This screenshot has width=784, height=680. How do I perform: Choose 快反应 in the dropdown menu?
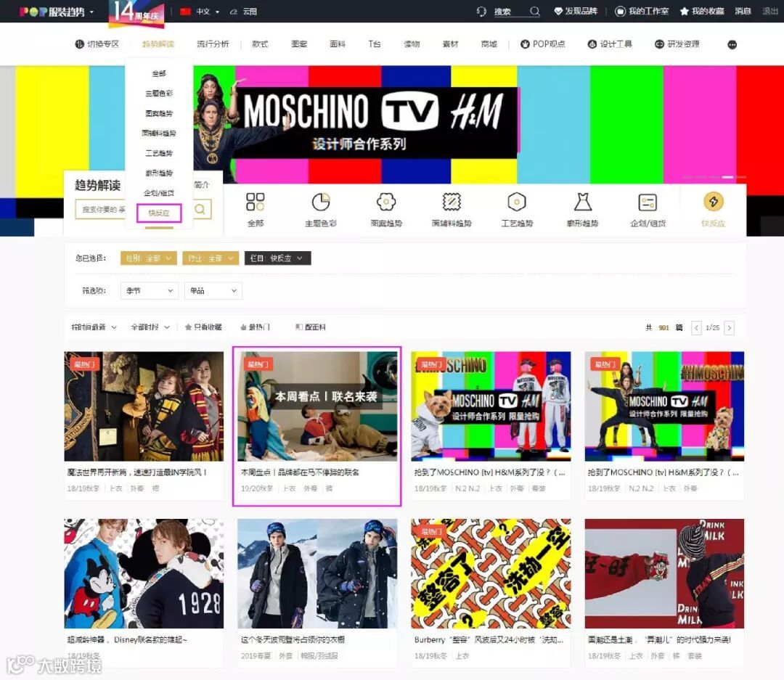(159, 213)
